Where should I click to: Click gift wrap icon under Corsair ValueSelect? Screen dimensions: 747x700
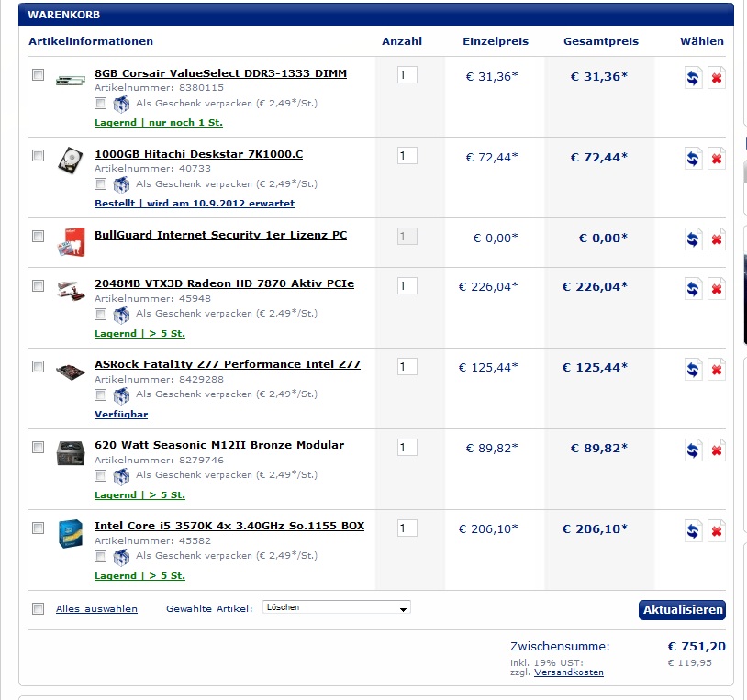121,104
